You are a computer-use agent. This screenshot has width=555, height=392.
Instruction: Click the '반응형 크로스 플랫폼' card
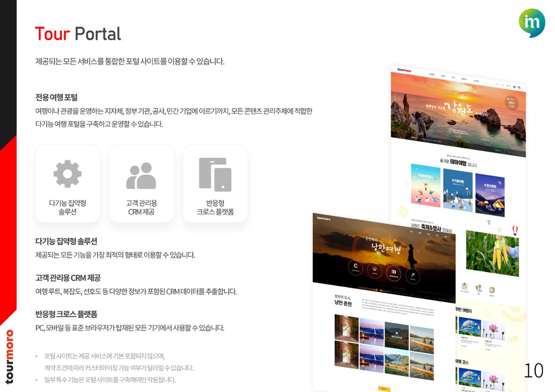215,183
